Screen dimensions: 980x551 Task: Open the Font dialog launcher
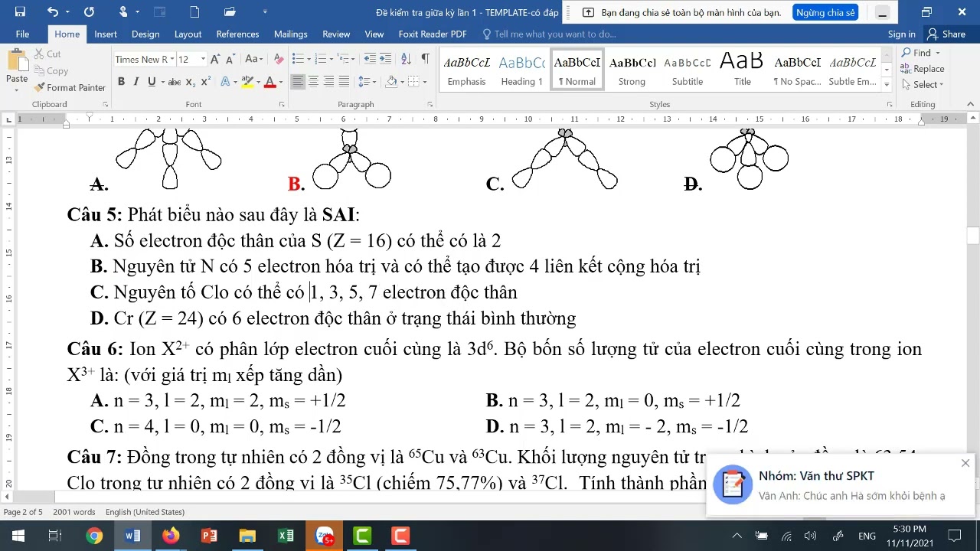282,104
